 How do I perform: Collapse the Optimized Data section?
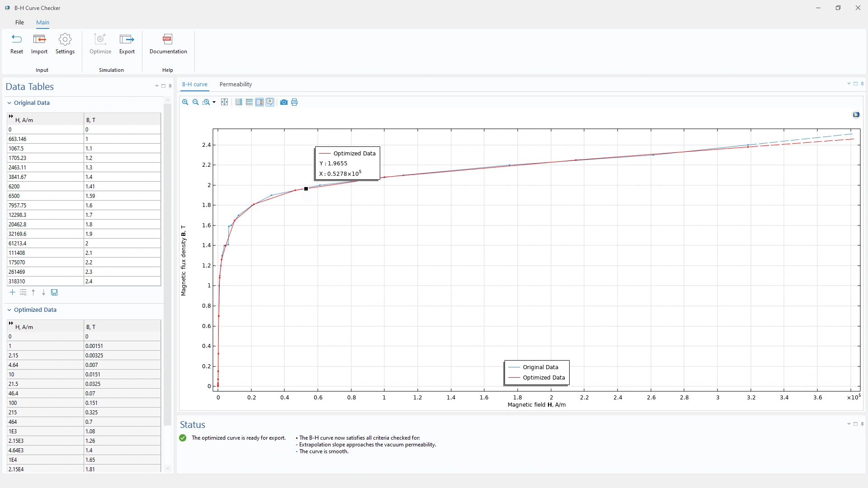click(9, 310)
